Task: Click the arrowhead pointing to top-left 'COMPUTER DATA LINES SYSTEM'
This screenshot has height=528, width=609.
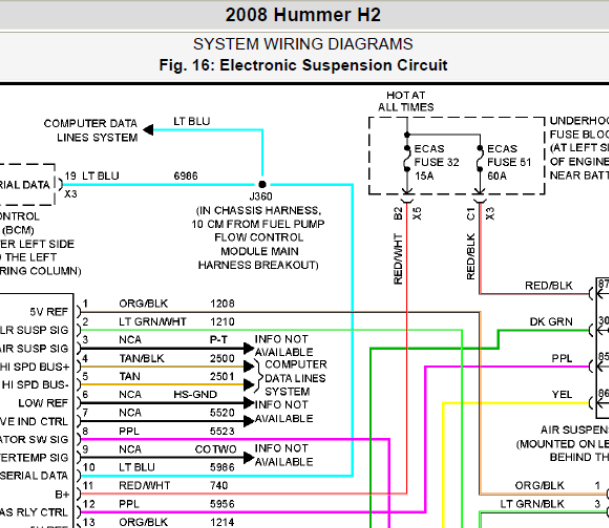Action: [x=148, y=130]
